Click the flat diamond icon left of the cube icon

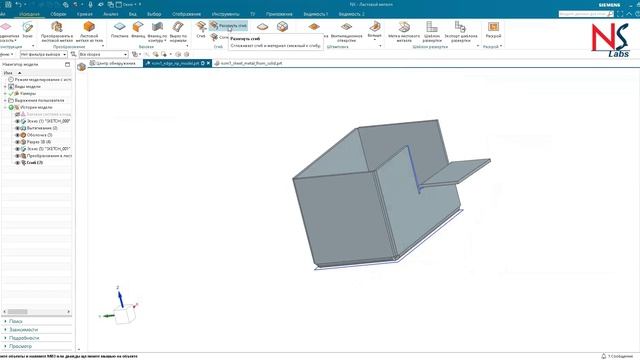pyautogui.click(x=262, y=27)
